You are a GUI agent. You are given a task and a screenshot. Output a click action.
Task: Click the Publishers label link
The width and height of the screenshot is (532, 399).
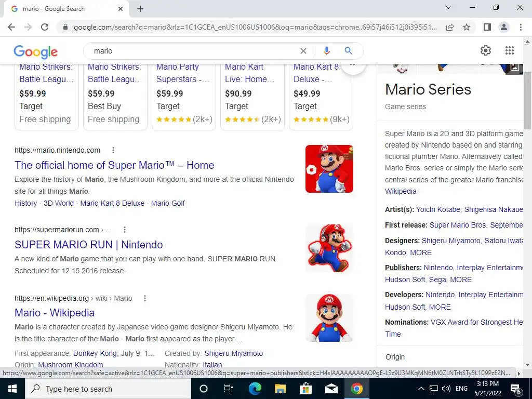[403, 268]
